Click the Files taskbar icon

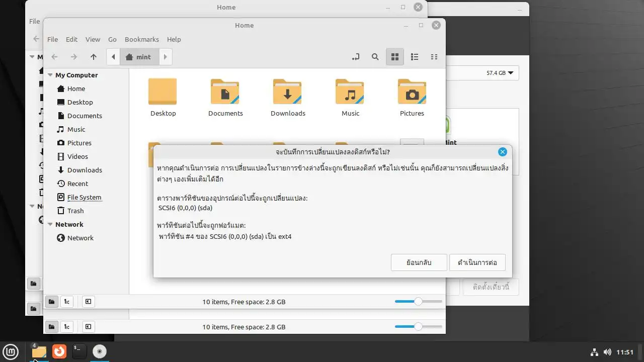coord(39,351)
